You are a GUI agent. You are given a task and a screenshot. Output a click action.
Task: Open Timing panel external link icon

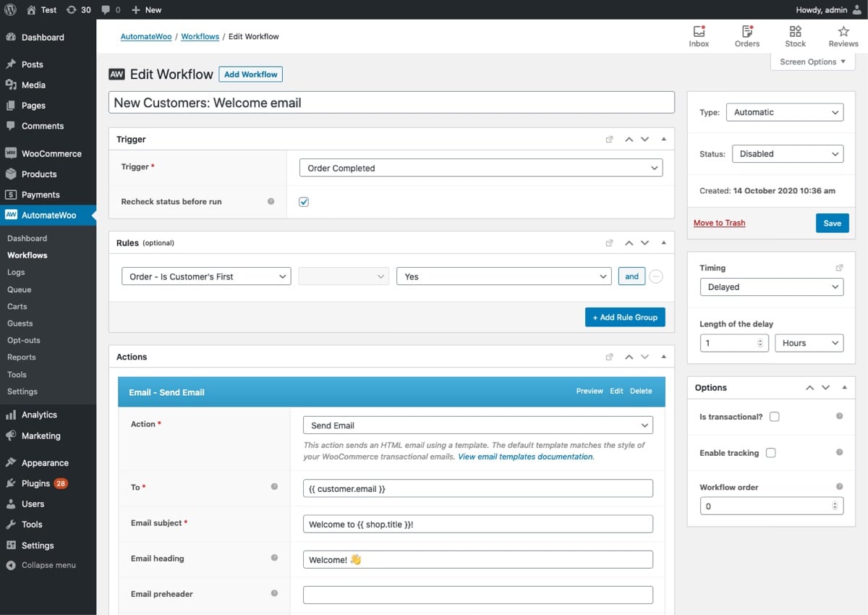coord(839,268)
